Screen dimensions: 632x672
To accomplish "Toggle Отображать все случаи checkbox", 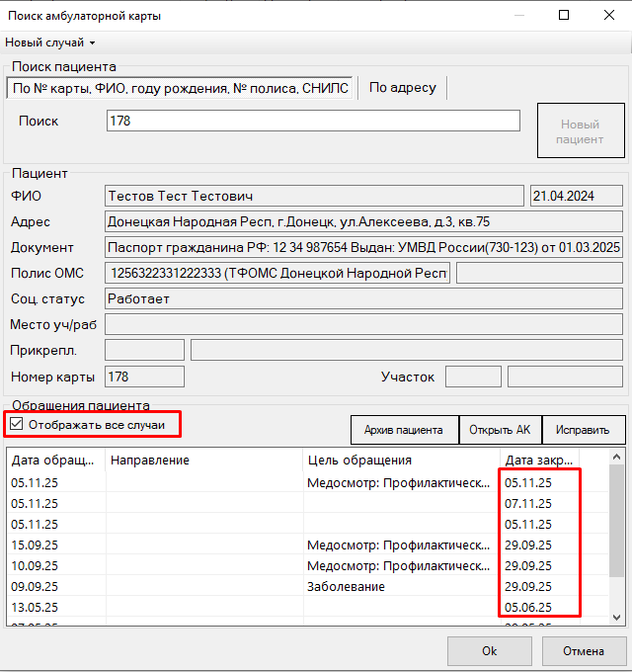I will pyautogui.click(x=16, y=424).
